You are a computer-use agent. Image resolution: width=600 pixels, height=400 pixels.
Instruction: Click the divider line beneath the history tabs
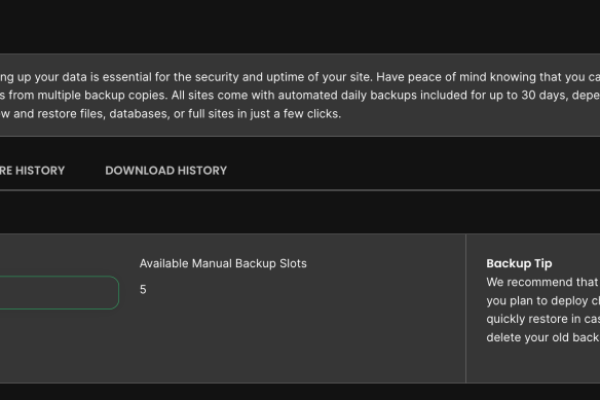point(300,190)
